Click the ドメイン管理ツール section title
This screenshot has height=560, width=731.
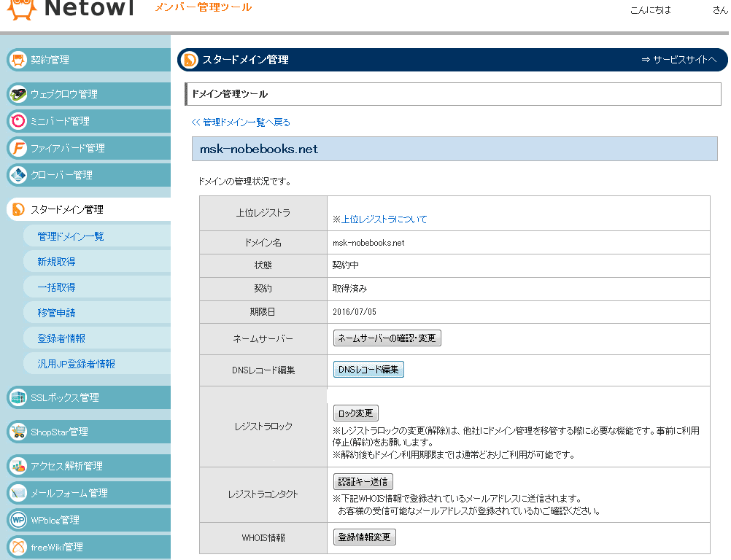pos(229,94)
